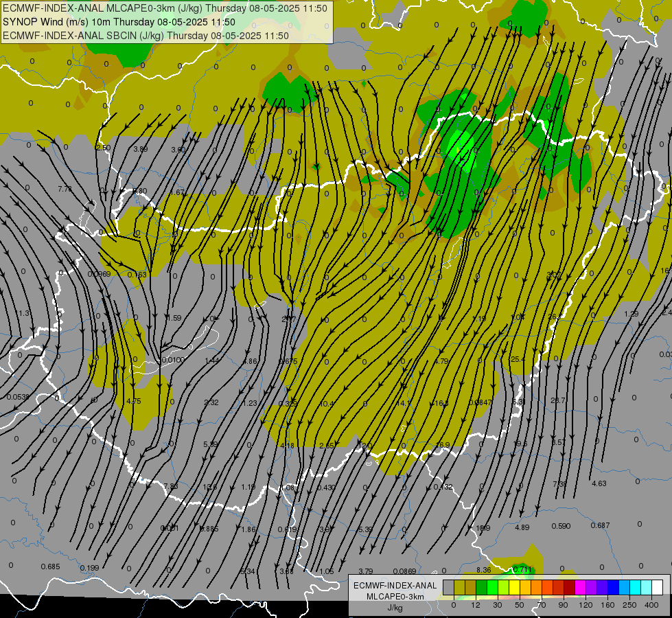The height and width of the screenshot is (618, 672).
Task: Click the pure yellow legend swatch
Action: pos(514,587)
